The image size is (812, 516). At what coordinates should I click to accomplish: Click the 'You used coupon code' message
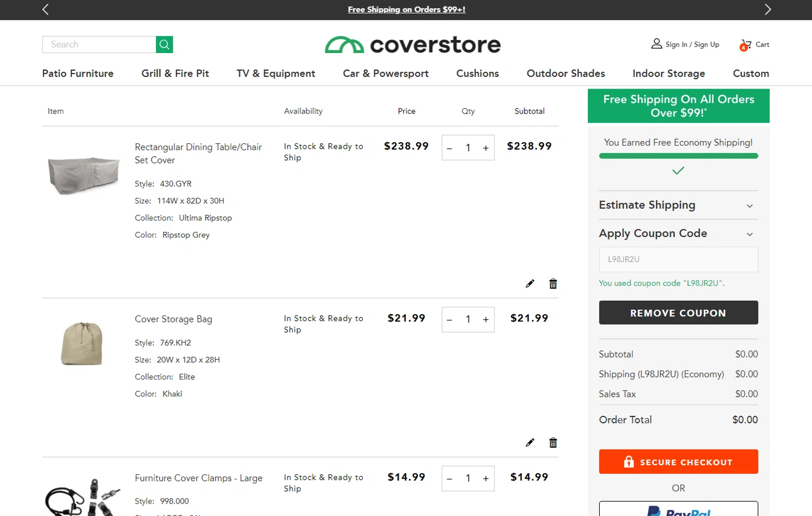[x=662, y=283]
